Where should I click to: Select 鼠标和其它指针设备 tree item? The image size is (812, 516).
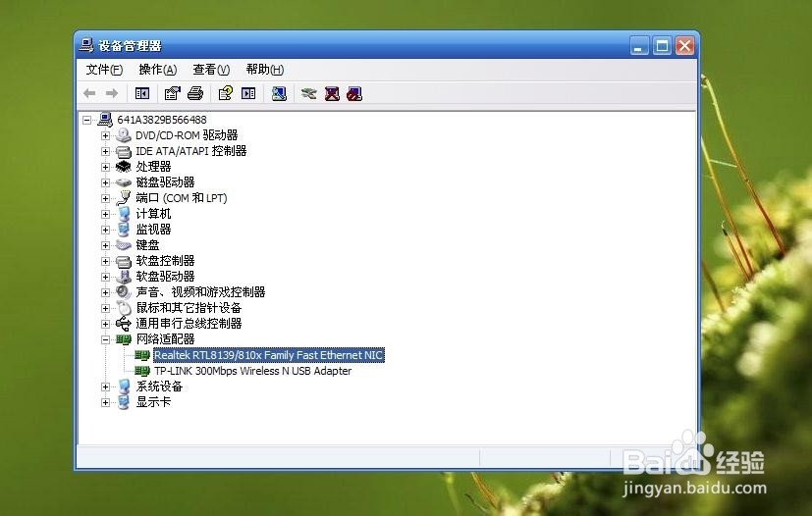(189, 308)
